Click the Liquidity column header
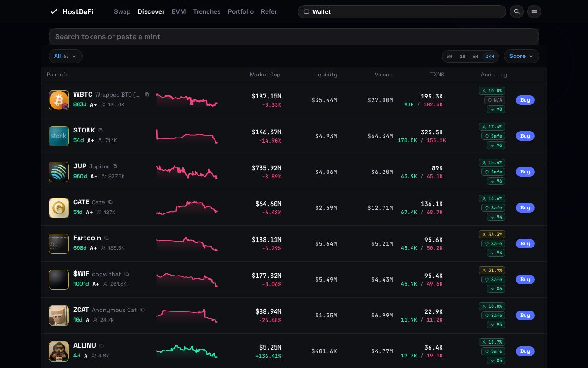Image resolution: width=588 pixels, height=368 pixels. [x=325, y=75]
